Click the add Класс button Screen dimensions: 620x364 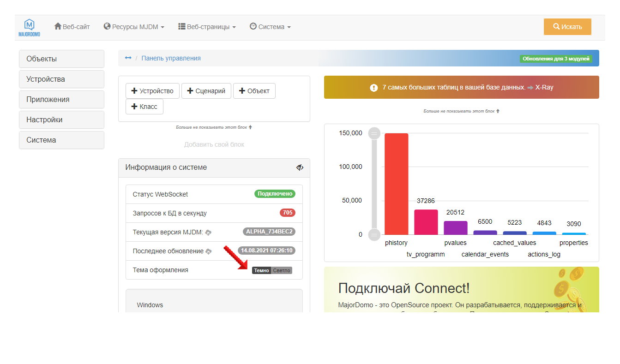click(x=144, y=107)
